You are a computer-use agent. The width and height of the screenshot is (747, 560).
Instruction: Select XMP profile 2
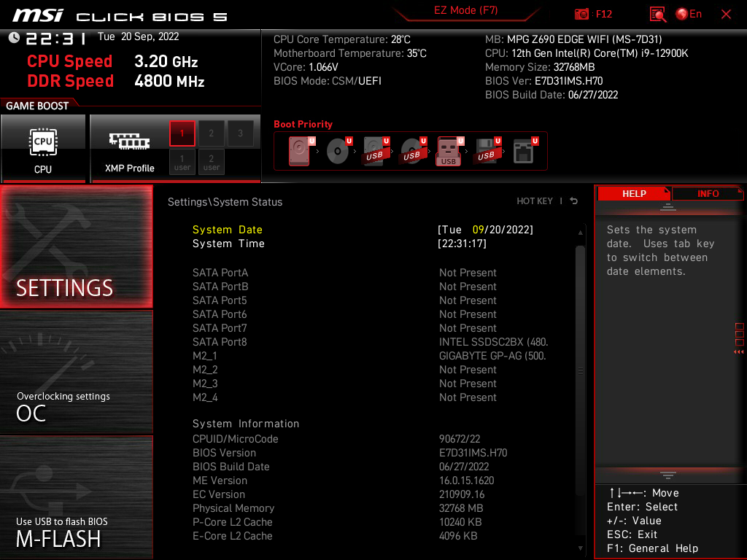click(x=211, y=133)
